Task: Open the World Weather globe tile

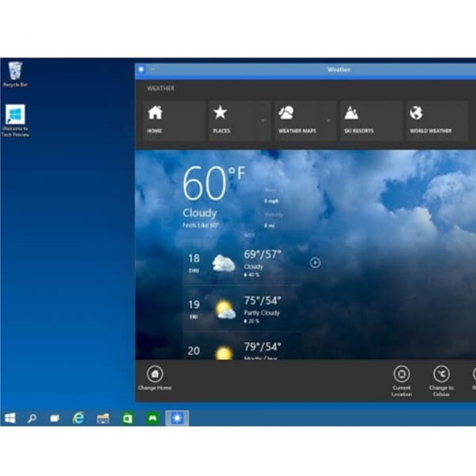Action: tap(436, 121)
